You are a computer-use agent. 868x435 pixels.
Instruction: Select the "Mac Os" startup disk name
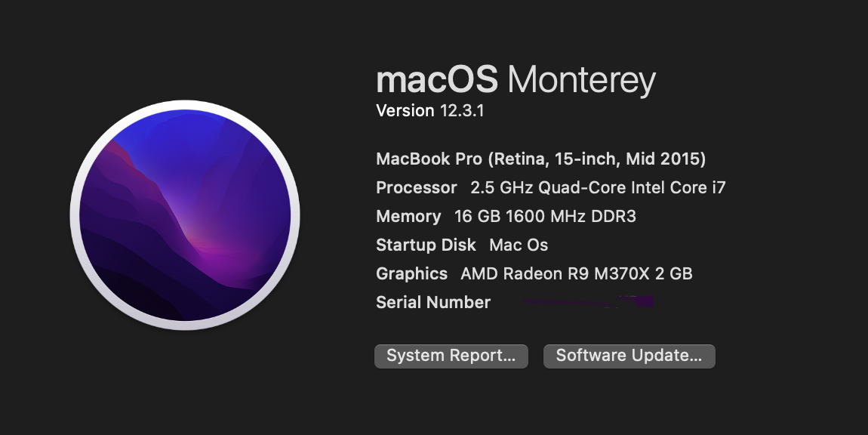click(x=519, y=245)
